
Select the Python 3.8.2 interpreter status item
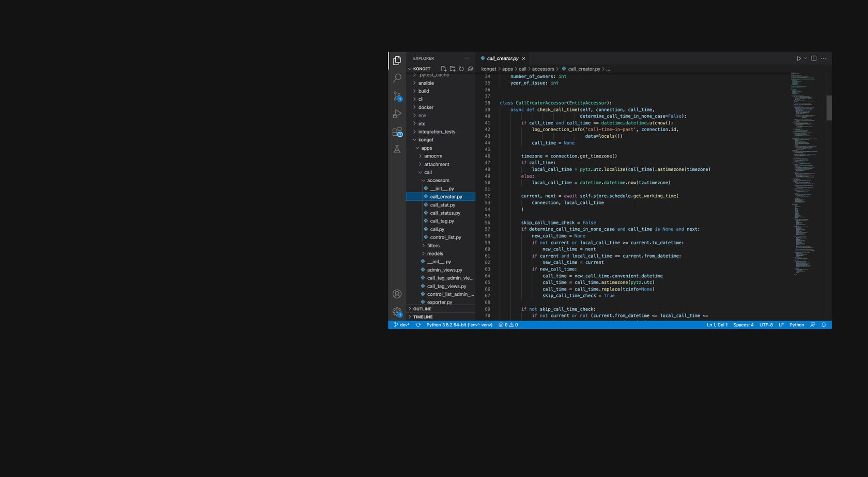459,325
